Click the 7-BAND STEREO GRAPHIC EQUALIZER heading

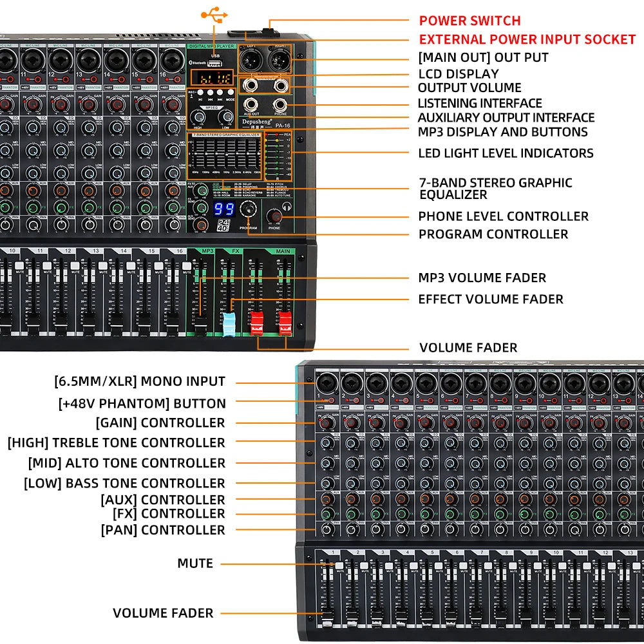pyautogui.click(x=225, y=134)
